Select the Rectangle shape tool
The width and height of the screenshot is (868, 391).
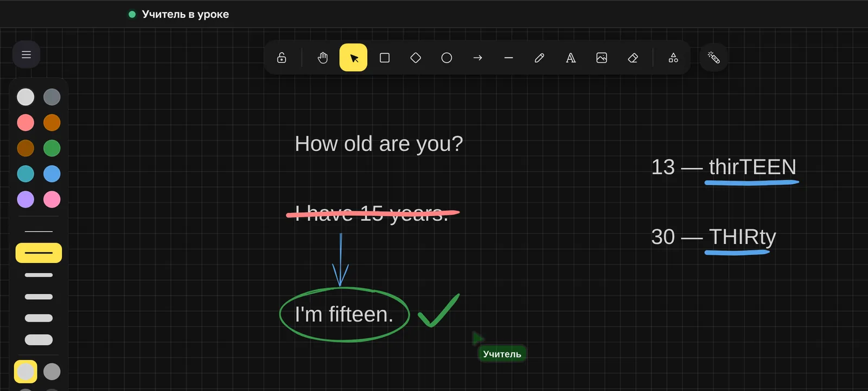tap(385, 58)
